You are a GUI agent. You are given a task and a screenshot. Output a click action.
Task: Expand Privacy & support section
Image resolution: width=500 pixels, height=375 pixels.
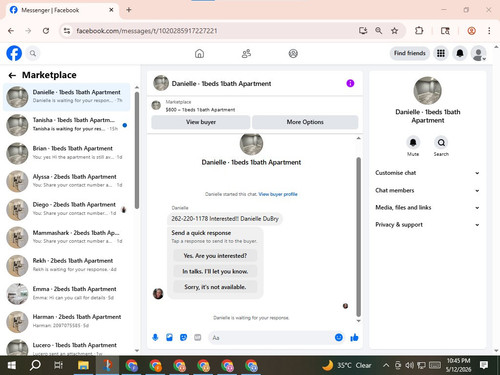[427, 225]
